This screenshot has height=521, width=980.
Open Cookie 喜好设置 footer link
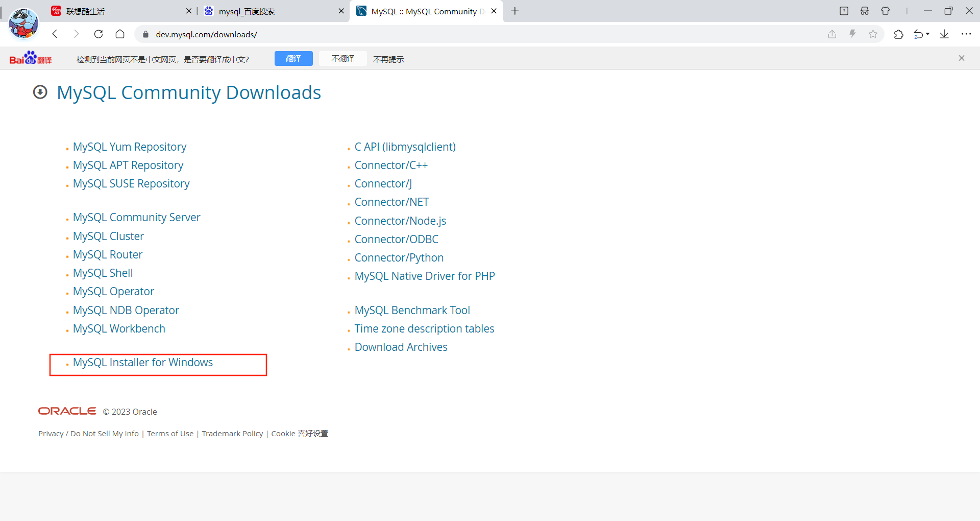tap(300, 434)
